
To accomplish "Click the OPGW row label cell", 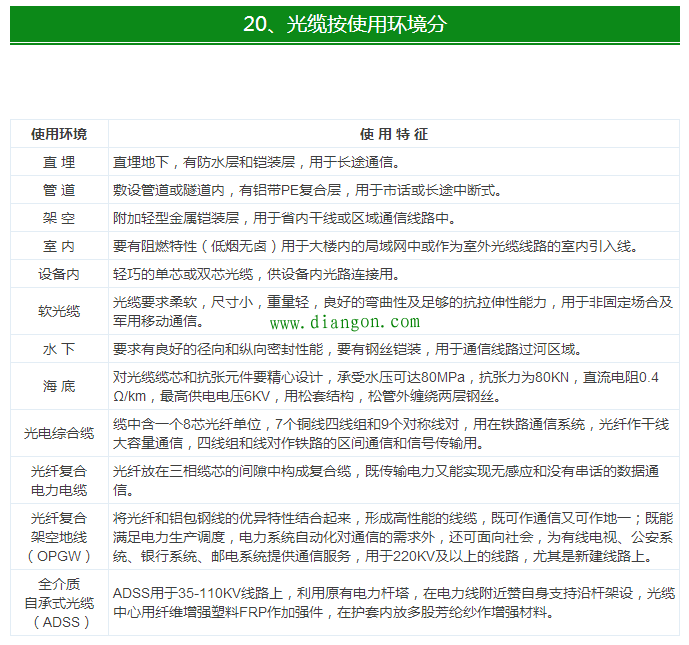I will [58, 537].
